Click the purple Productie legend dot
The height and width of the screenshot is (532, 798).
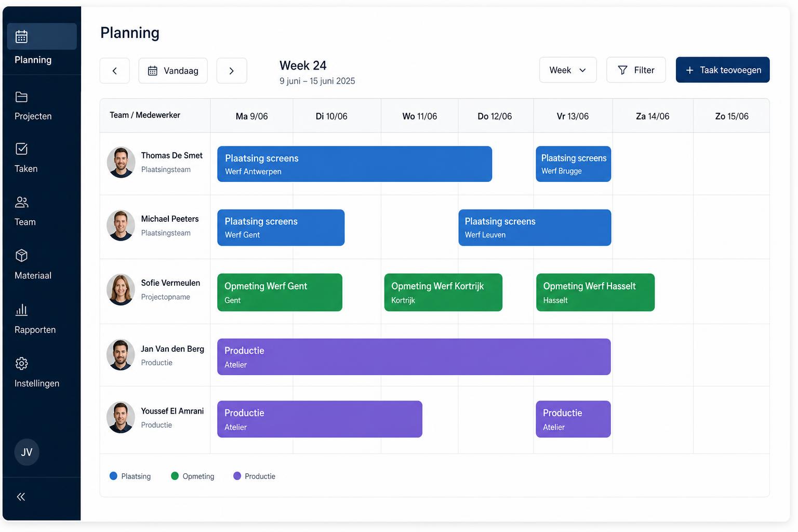[237, 476]
